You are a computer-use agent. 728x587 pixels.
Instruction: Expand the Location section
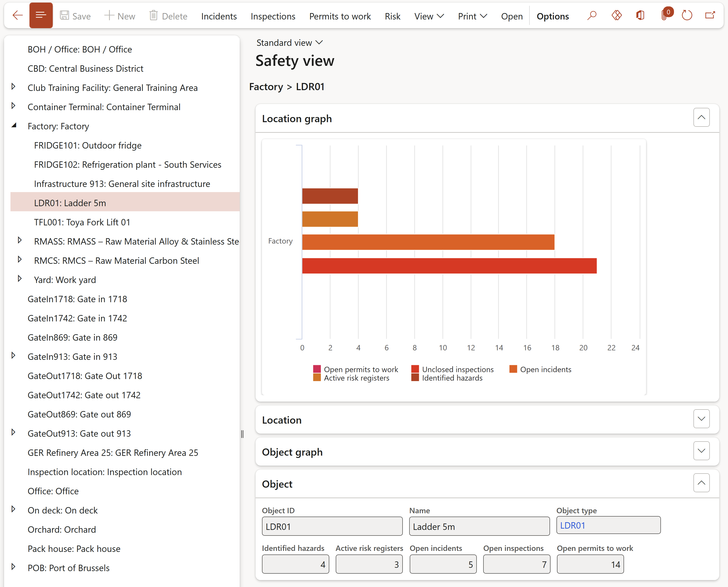[701, 419]
